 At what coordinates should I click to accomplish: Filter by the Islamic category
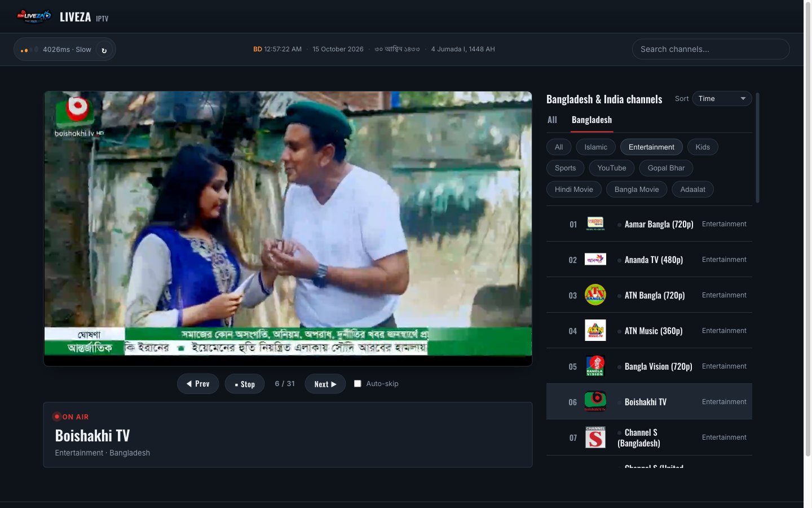[595, 147]
